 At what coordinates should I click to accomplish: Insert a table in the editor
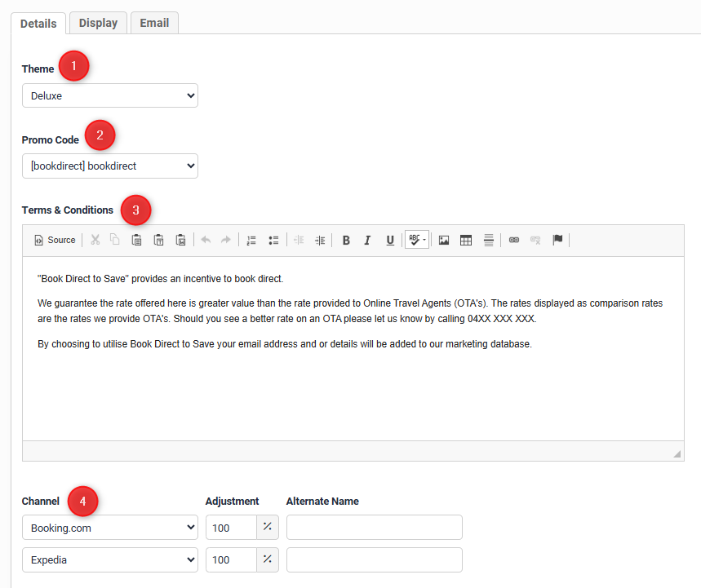coord(466,240)
